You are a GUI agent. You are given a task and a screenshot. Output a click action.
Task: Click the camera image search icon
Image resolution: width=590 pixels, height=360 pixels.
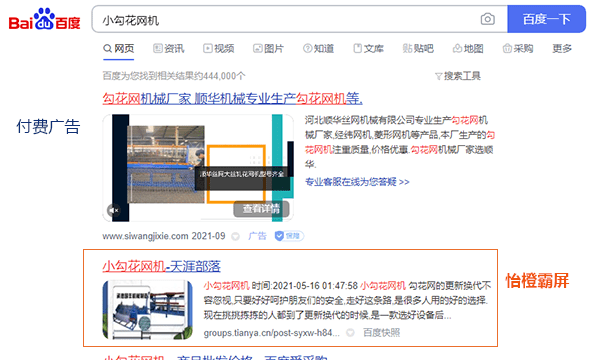(x=487, y=19)
